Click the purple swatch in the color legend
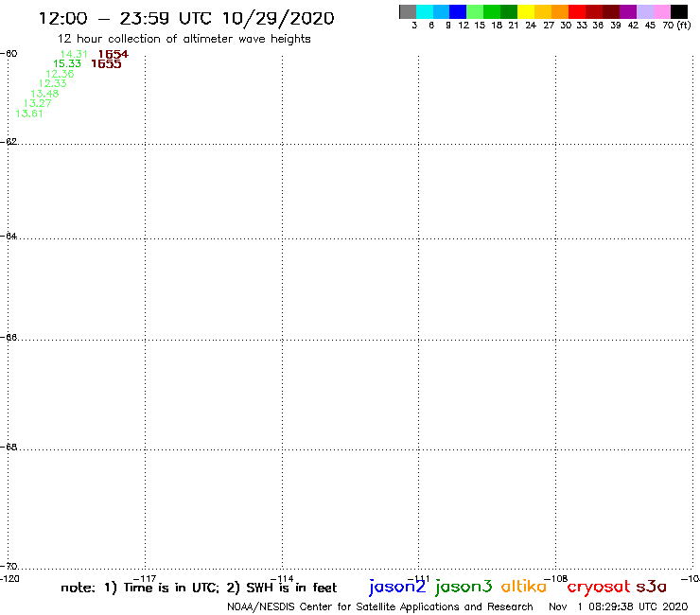Image resolution: width=700 pixels, height=615 pixels. tap(628, 11)
